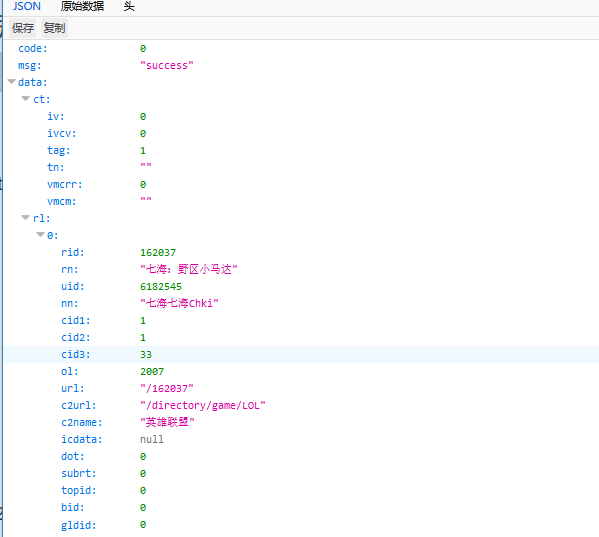599x537 pixels.
Task: Click the c2url value /directory/game/LOL
Action: [203, 405]
